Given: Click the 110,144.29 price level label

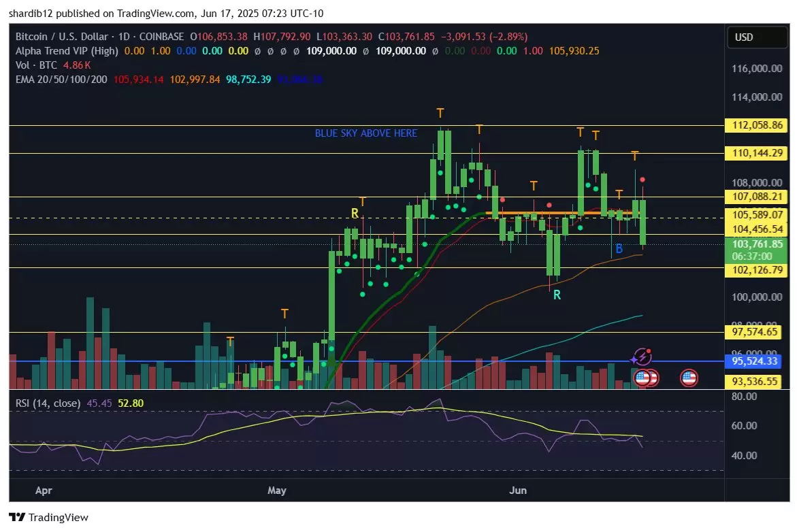Looking at the screenshot, I should pos(757,153).
